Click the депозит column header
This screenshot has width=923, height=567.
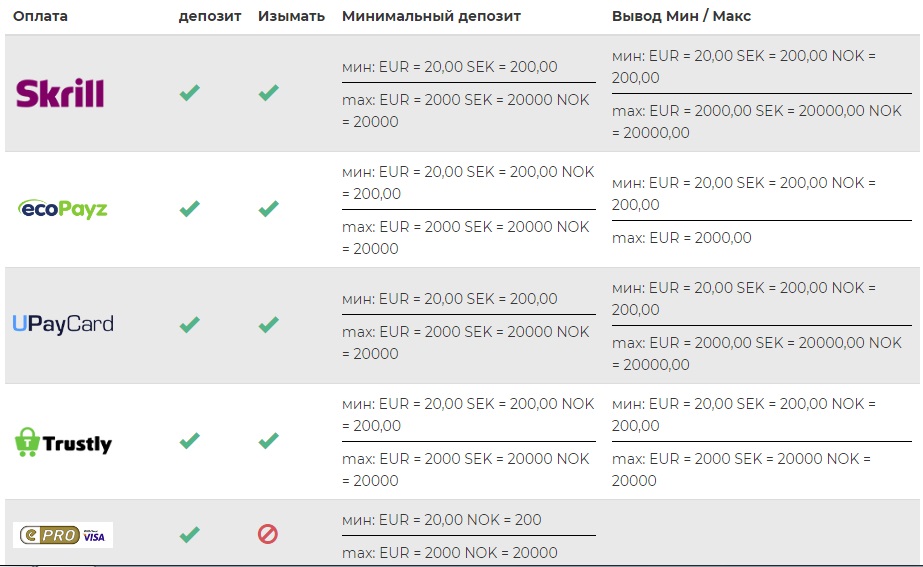(210, 16)
